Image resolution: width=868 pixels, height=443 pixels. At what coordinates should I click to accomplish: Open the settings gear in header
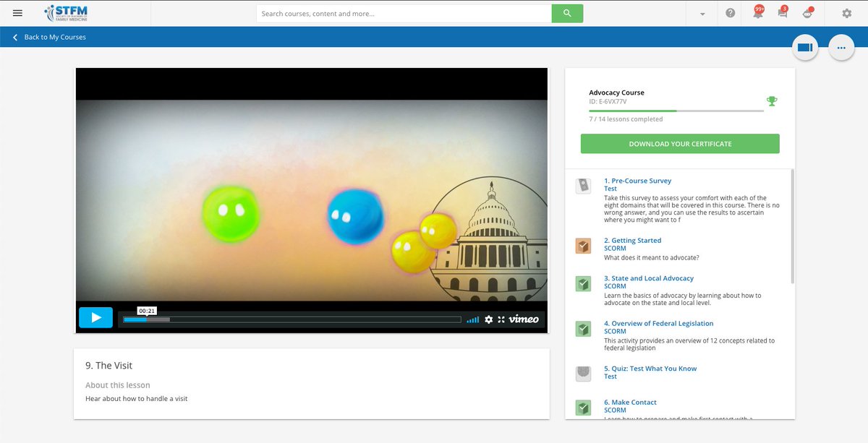pos(847,13)
